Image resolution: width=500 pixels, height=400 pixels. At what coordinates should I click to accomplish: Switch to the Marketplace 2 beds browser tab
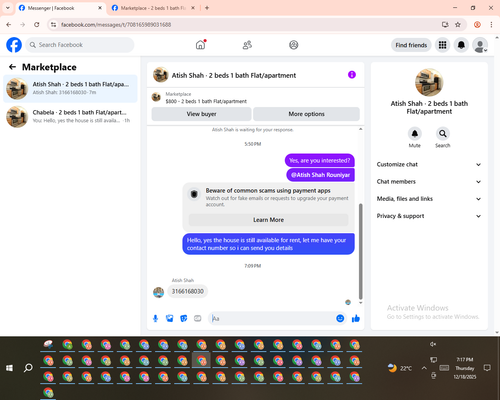point(153,8)
